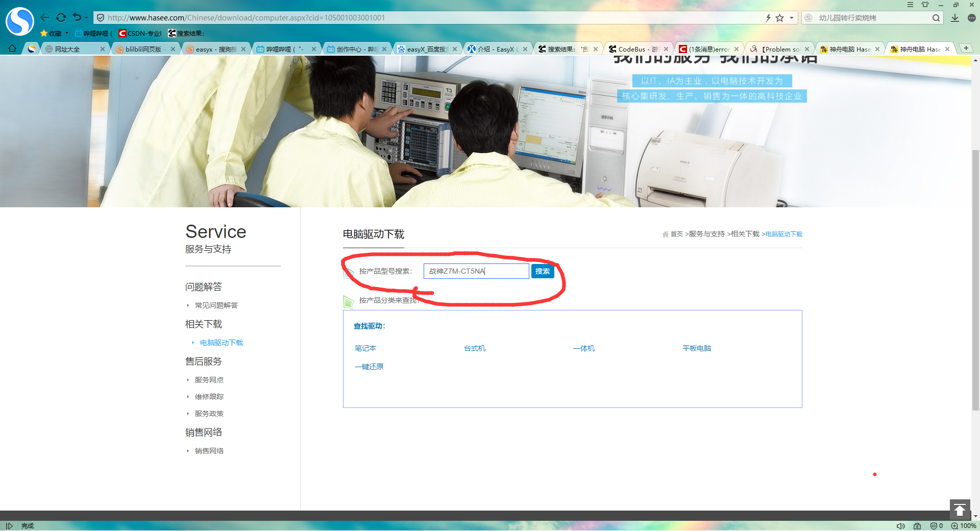Go back with the browser back arrow
Image resolution: width=980 pixels, height=531 pixels.
click(x=45, y=18)
